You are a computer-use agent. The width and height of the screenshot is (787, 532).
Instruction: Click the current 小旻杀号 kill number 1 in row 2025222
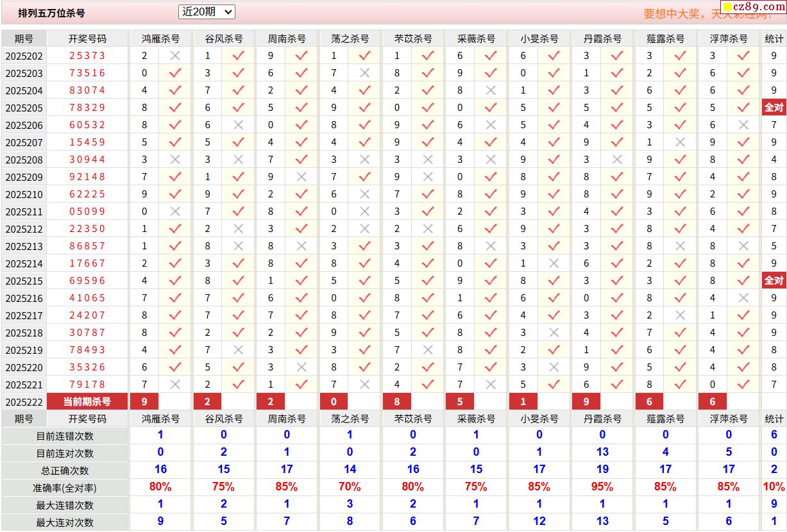point(523,402)
